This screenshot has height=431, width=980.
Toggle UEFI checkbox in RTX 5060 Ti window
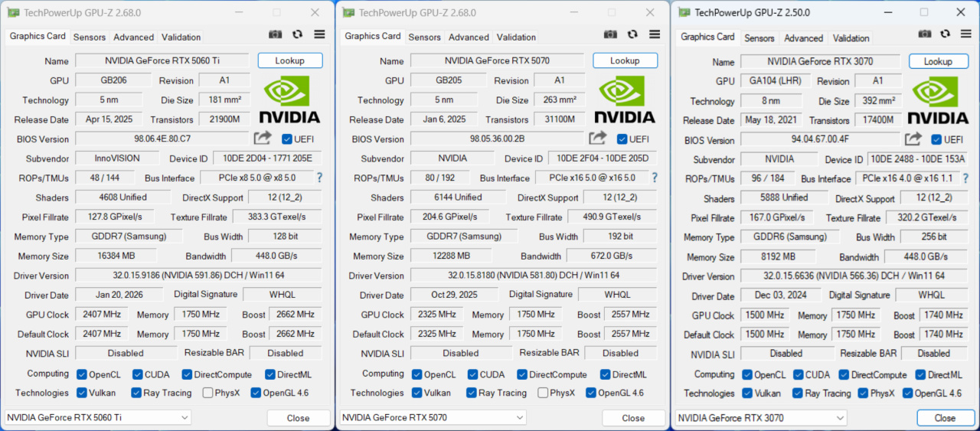(x=287, y=139)
